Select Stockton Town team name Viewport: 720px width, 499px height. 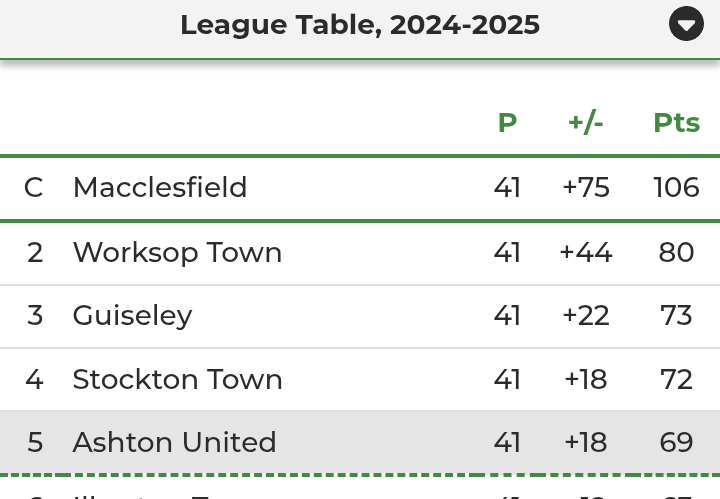177,379
